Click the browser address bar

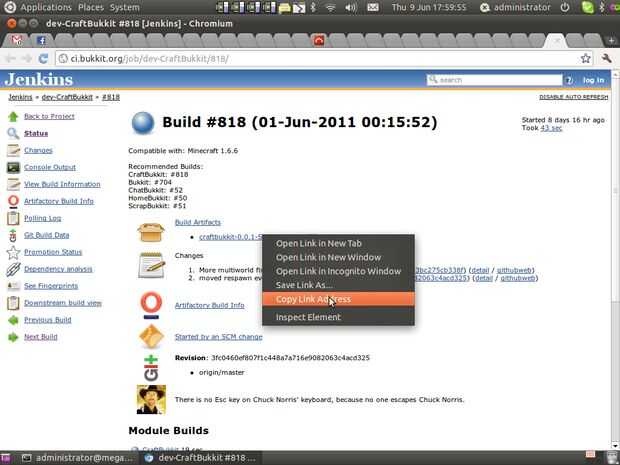[x=316, y=59]
